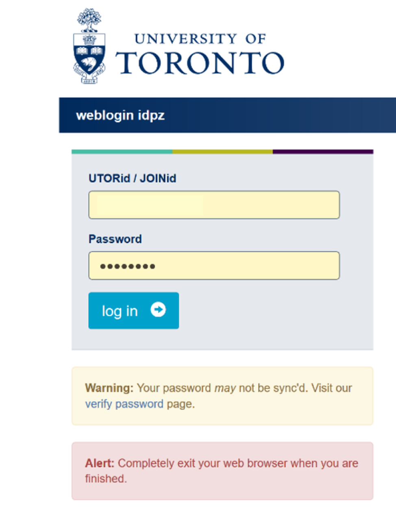Click the weblogin idpz header title
The width and height of the screenshot is (396, 532).
click(120, 115)
